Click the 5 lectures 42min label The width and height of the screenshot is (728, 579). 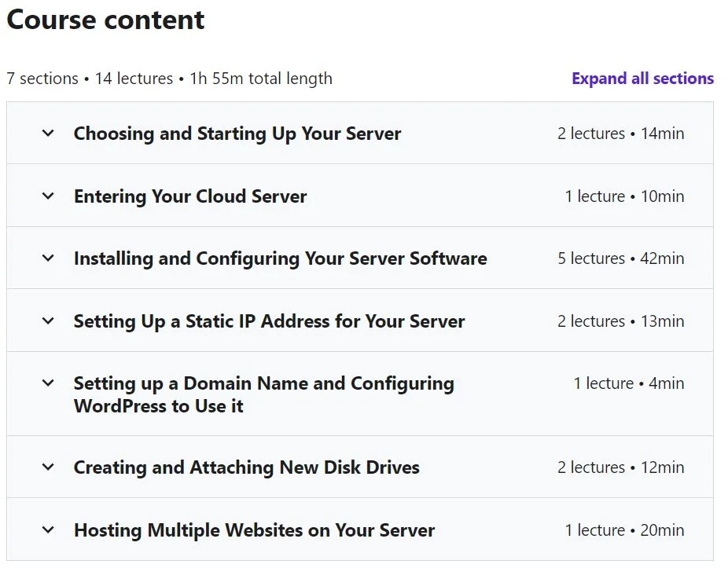click(621, 258)
